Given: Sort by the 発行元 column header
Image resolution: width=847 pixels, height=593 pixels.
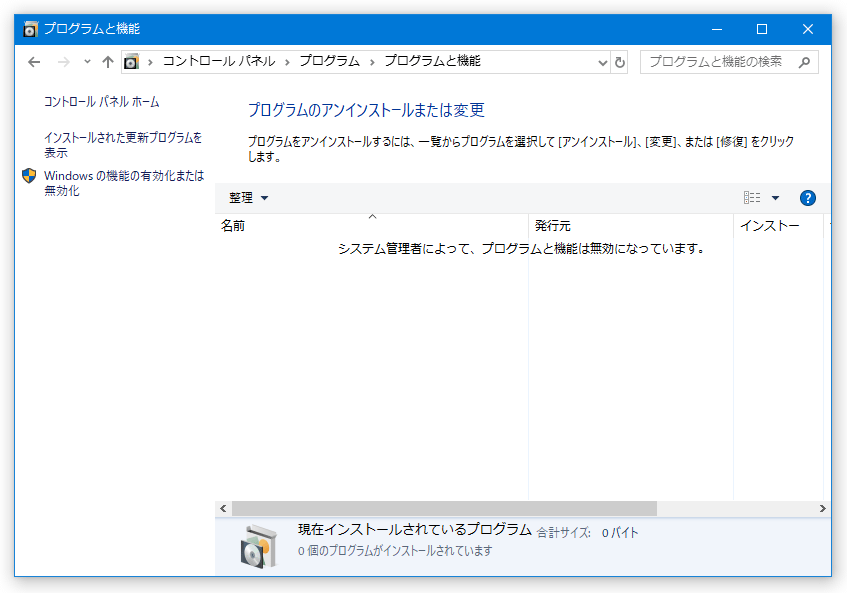Looking at the screenshot, I should [631, 225].
